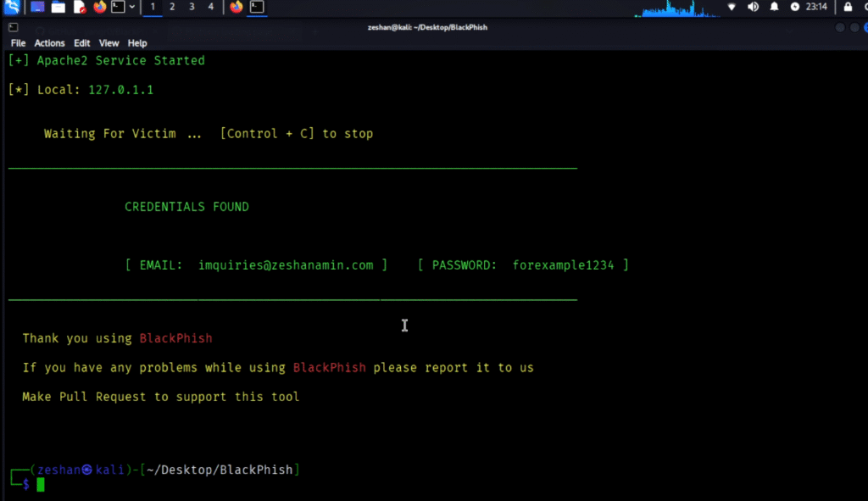
Task: Switch to workspace 4
Action: [x=211, y=7]
